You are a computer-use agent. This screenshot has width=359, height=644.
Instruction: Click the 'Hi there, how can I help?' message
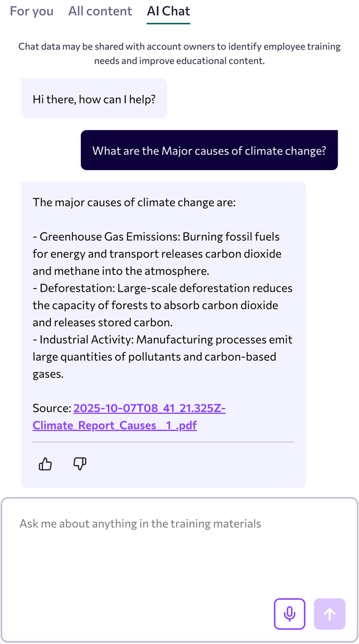pos(94,99)
